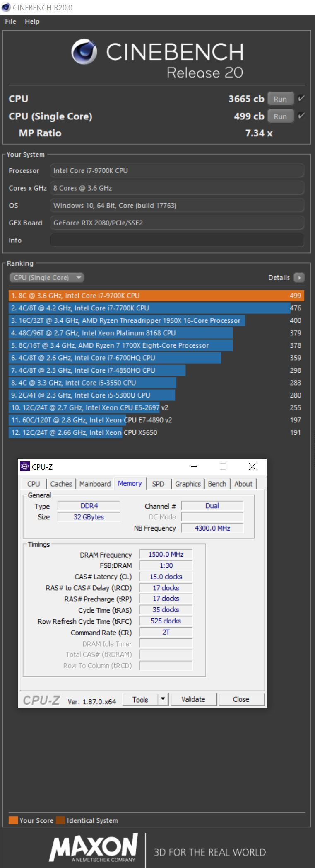Click the DDR4 memory type value
The width and height of the screenshot is (315, 868).
coord(89,506)
